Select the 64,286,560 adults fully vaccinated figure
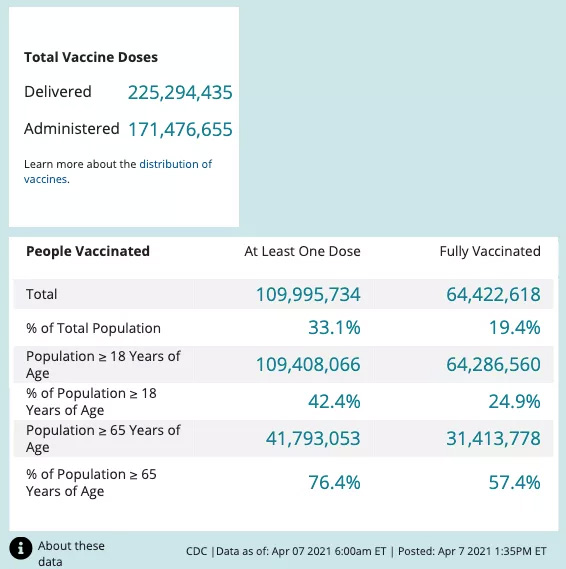The width and height of the screenshot is (566, 569). [x=493, y=364]
